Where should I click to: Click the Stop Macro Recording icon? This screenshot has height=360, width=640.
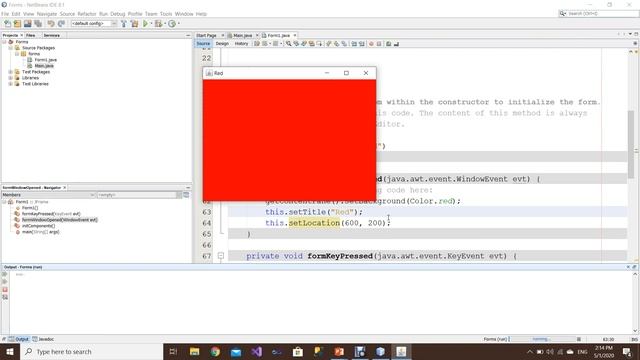379,44
